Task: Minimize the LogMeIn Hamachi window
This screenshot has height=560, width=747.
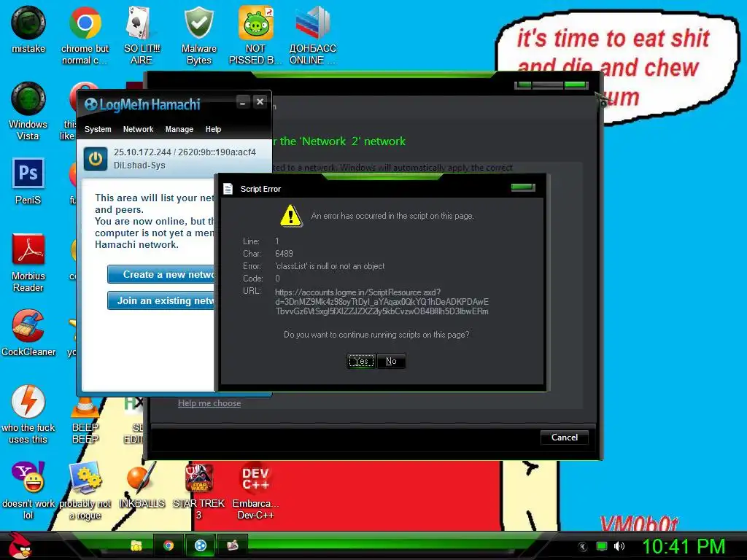Action: click(x=242, y=102)
